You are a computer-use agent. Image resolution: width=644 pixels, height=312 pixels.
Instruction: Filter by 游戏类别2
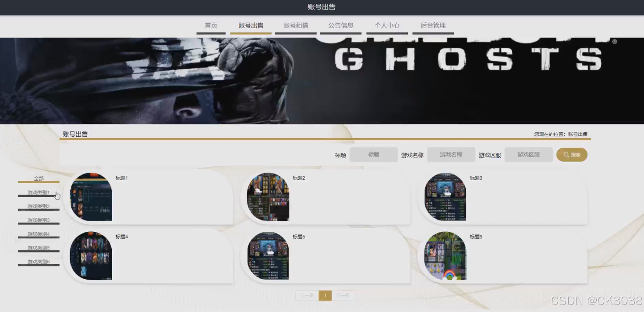(39, 206)
